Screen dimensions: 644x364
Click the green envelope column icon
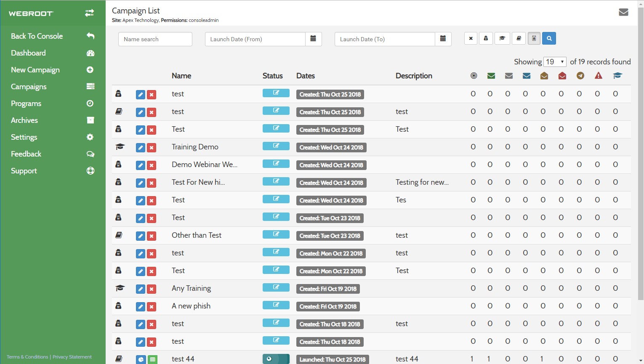(491, 76)
